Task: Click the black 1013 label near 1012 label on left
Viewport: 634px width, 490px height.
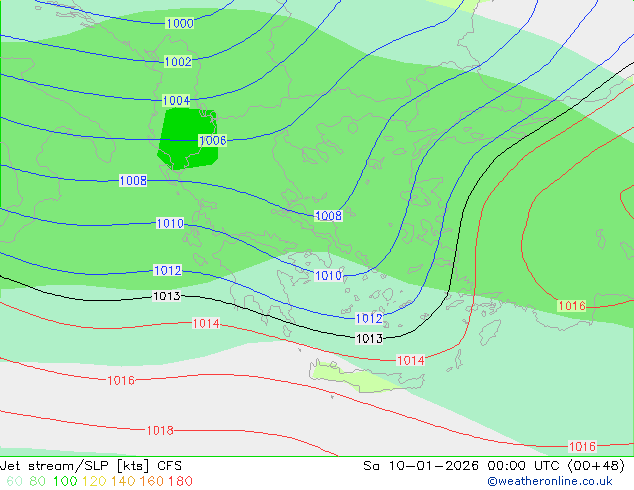Action: 167,296
